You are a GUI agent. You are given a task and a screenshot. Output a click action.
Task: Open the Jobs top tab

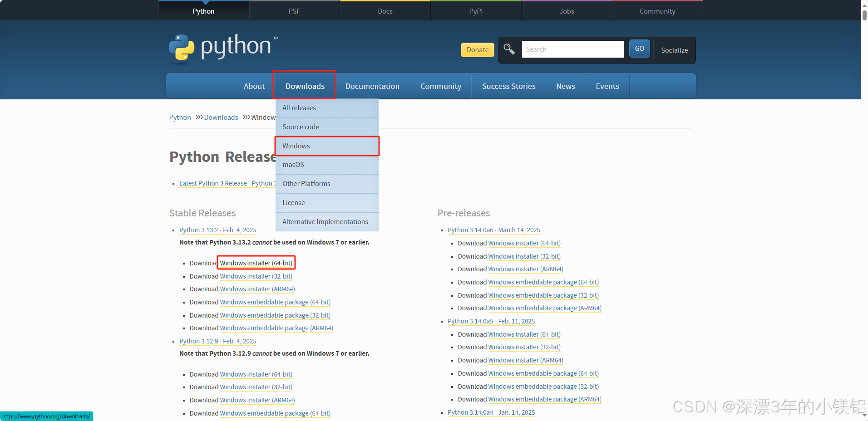(x=567, y=11)
